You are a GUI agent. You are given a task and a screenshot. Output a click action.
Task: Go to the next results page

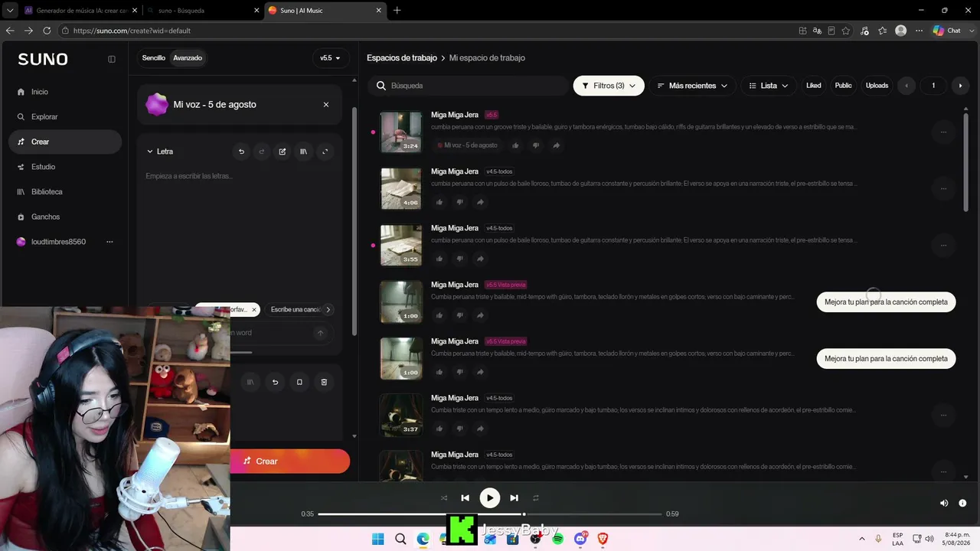[960, 86]
